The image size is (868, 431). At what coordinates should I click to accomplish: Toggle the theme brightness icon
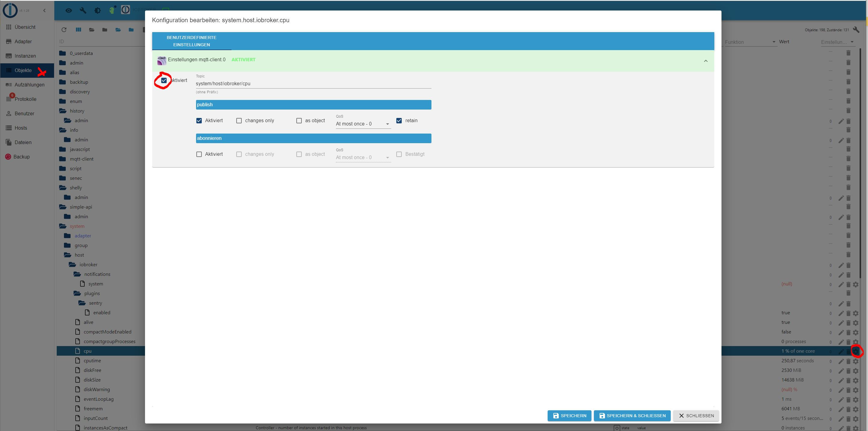97,11
